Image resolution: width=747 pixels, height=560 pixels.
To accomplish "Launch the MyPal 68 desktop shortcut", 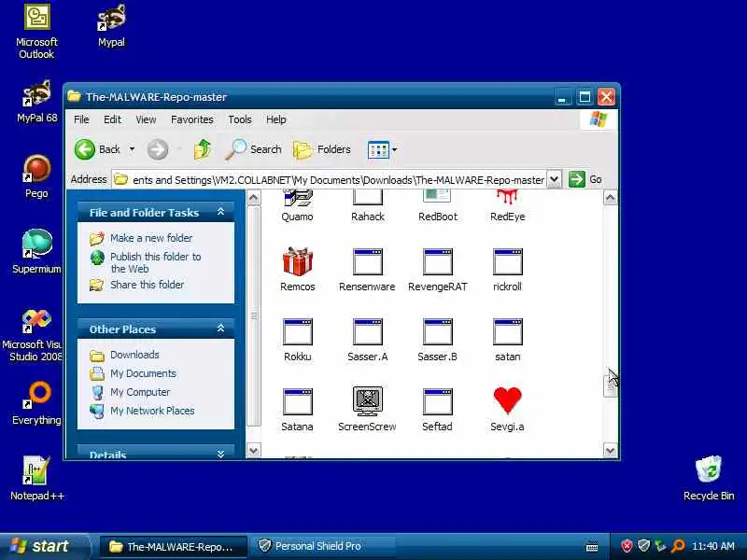I will pyautogui.click(x=36, y=102).
